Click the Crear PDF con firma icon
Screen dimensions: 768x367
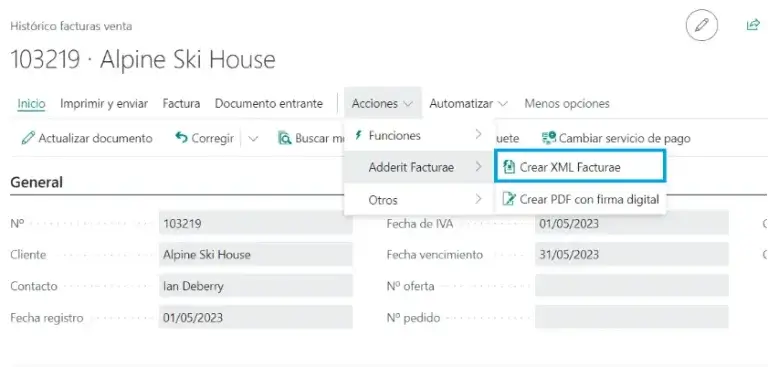[x=509, y=199]
